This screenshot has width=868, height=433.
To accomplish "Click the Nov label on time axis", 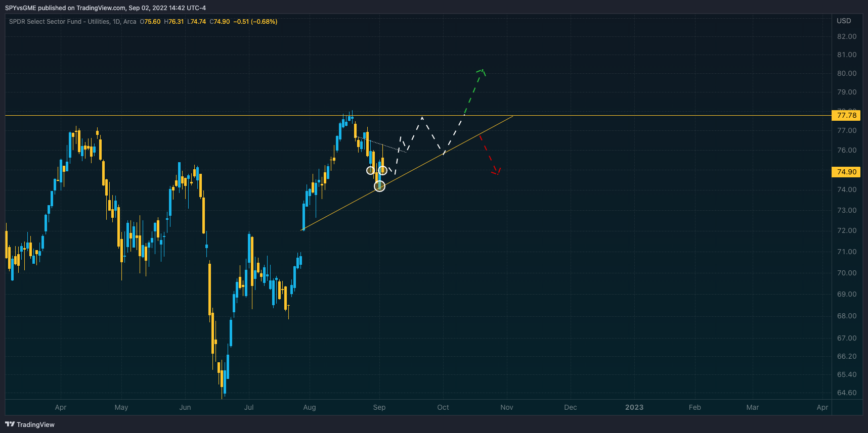I will (507, 407).
